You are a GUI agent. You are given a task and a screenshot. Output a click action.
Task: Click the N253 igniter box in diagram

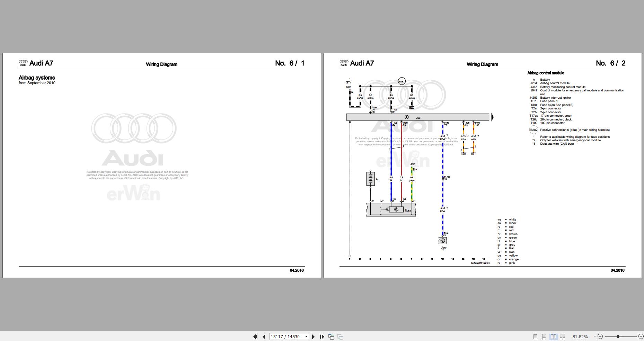(x=396, y=209)
